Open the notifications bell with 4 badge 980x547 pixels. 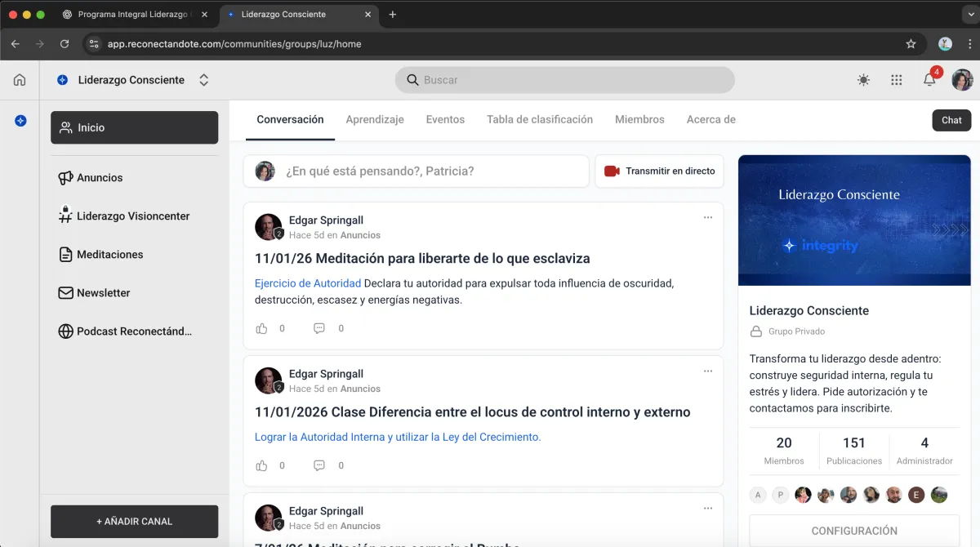tap(930, 79)
